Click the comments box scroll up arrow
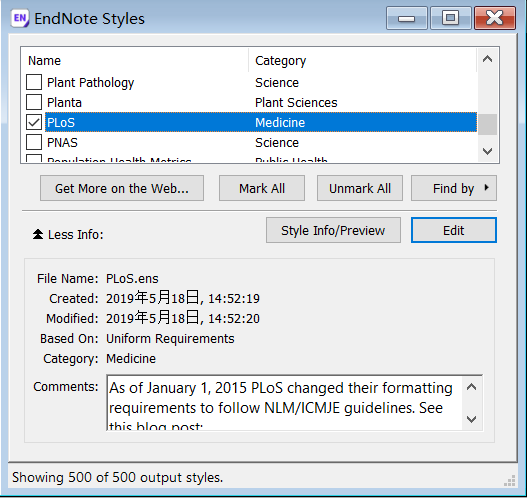The width and height of the screenshot is (527, 498). 472,387
